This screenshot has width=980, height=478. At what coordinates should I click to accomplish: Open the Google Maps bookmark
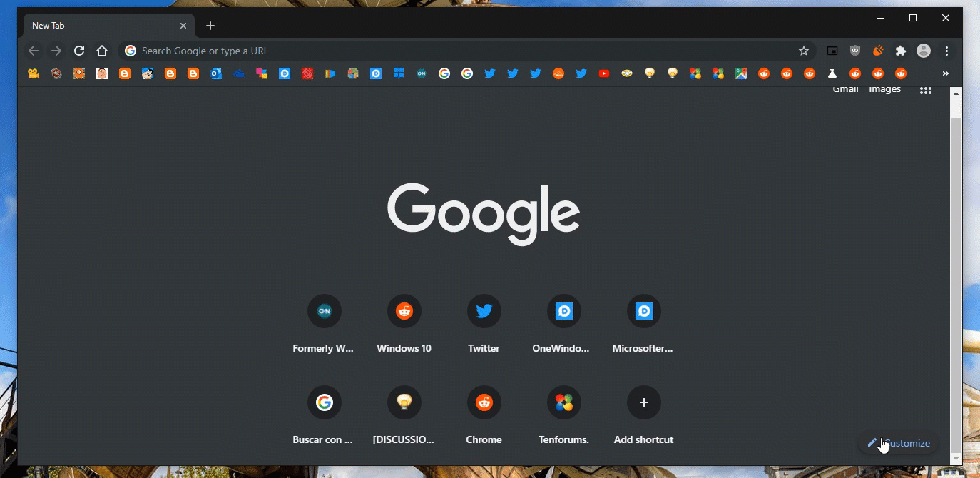click(741, 73)
